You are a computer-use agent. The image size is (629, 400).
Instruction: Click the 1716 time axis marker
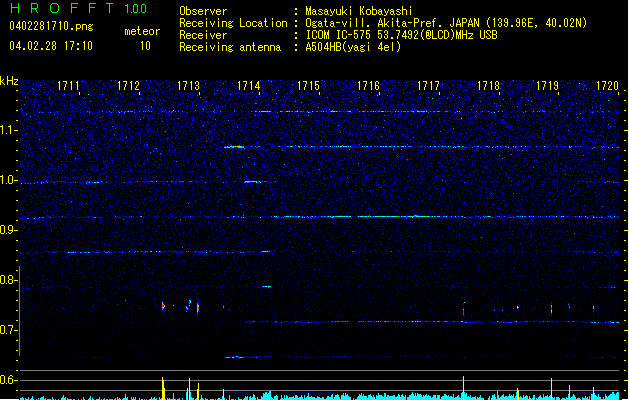(368, 86)
